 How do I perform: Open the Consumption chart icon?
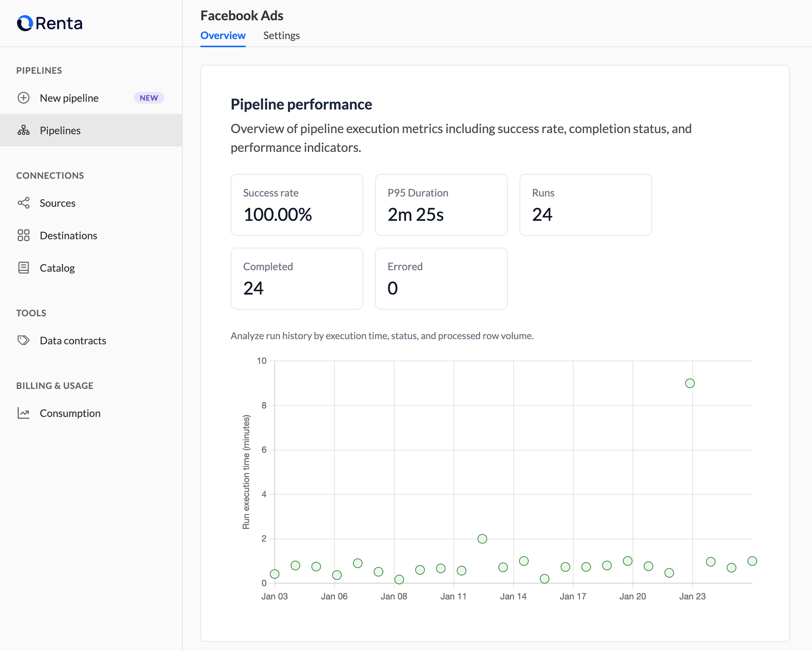(x=23, y=413)
